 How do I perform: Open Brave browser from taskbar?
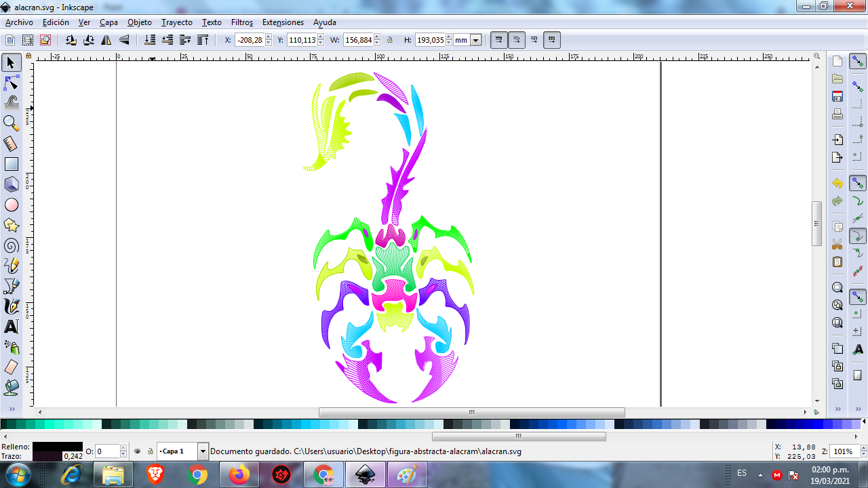[155, 474]
